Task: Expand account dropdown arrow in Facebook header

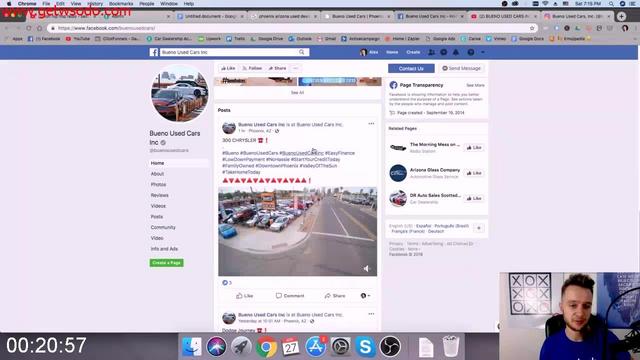Action: point(483,52)
